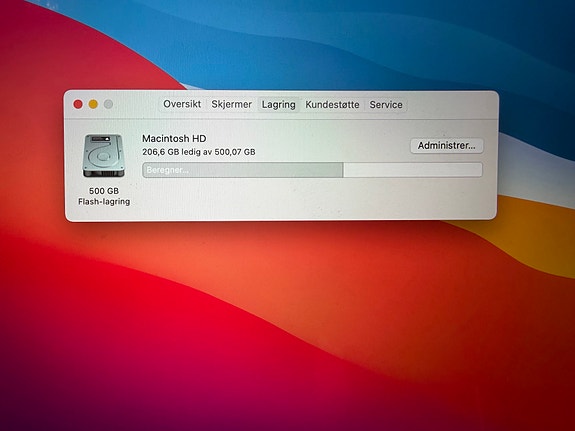This screenshot has height=431, width=575.
Task: Click the free portion of the storage bar
Action: (413, 170)
